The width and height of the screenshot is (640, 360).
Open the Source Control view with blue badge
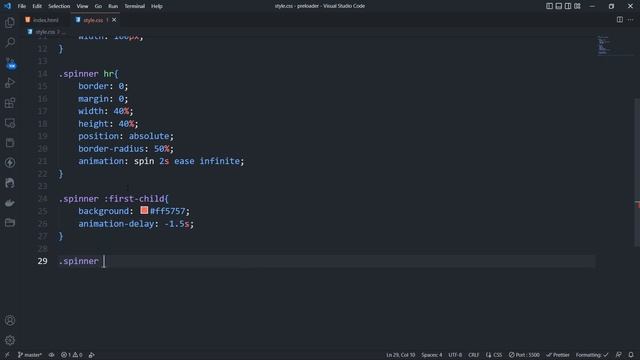(x=10, y=63)
